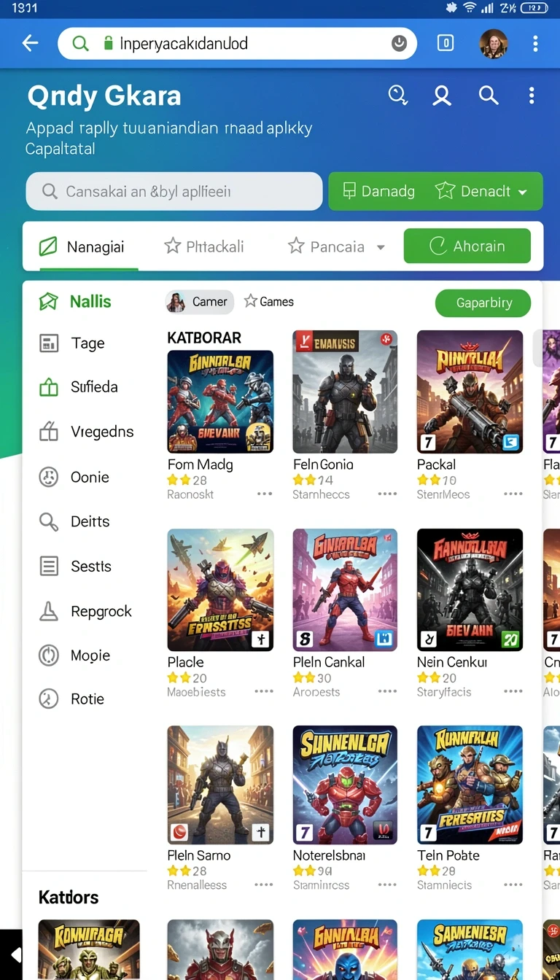Click the search-refresh icon in header
560x980 pixels.
coord(398,96)
